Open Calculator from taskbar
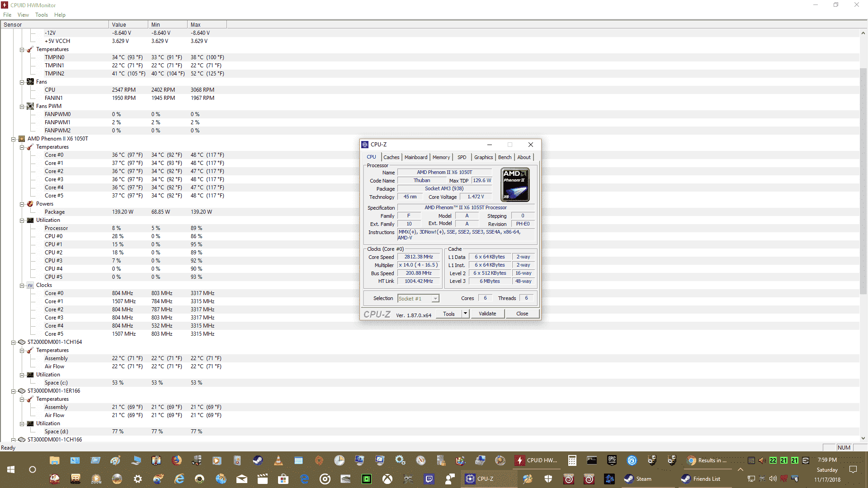This screenshot has width=868, height=488. pos(572,460)
